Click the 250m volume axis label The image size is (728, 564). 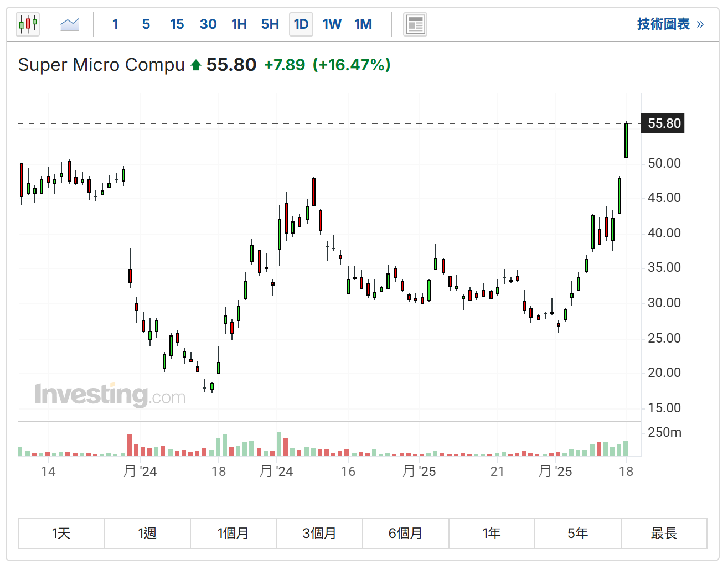[664, 432]
